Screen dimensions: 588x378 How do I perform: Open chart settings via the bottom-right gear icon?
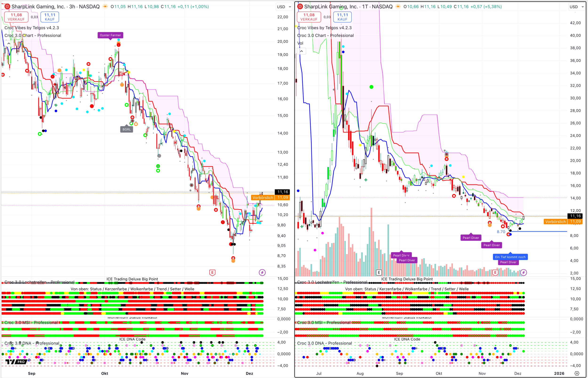[577, 373]
